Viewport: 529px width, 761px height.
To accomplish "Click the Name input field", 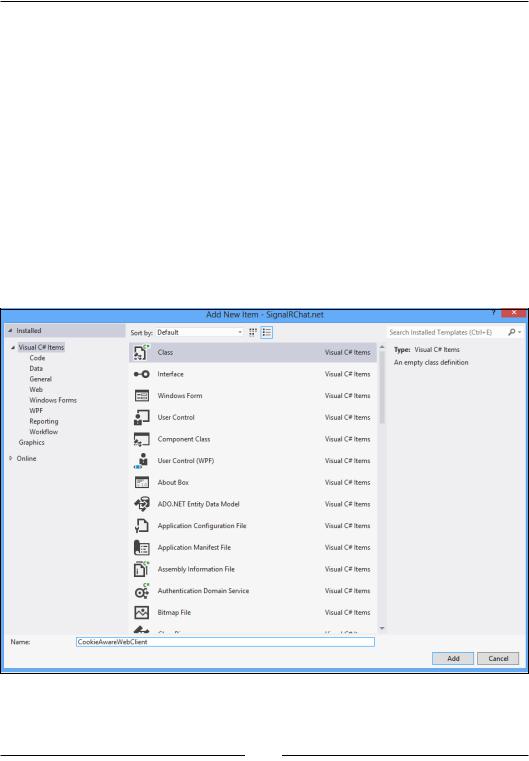I will point(225,642).
